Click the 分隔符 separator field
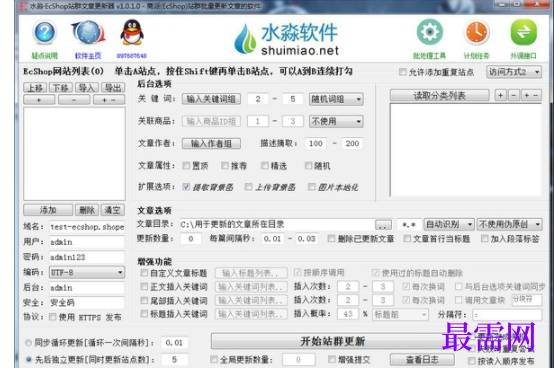 tap(507, 315)
